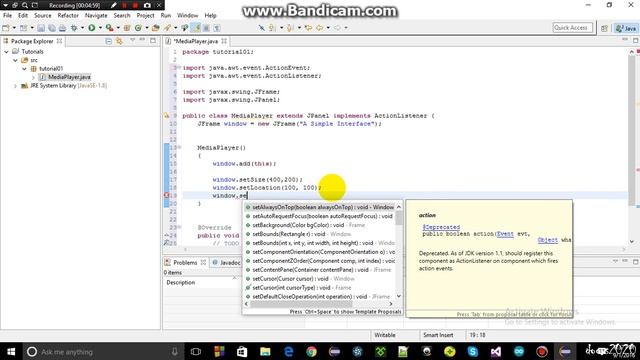The width and height of the screenshot is (640, 360).
Task: Maximize the Package Explorer panel
Action: pyautogui.click(x=153, y=40)
